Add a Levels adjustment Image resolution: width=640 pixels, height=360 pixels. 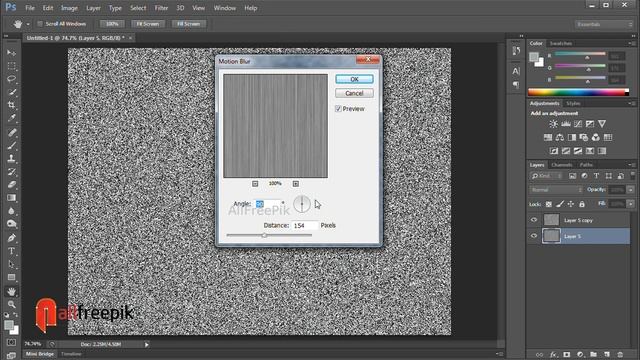(566, 124)
